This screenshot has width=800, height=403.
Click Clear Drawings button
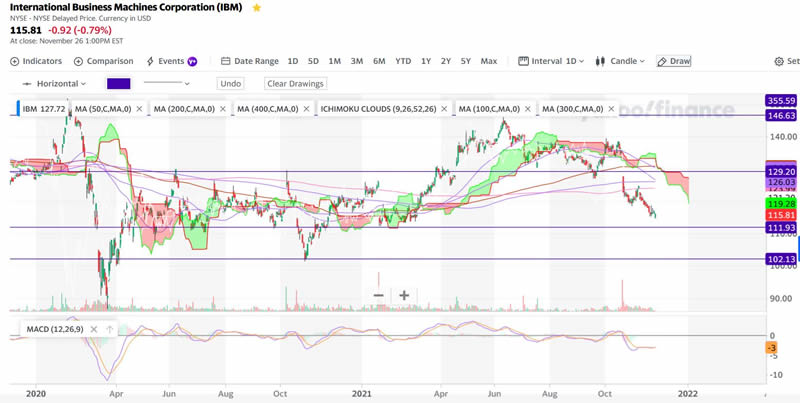click(295, 84)
